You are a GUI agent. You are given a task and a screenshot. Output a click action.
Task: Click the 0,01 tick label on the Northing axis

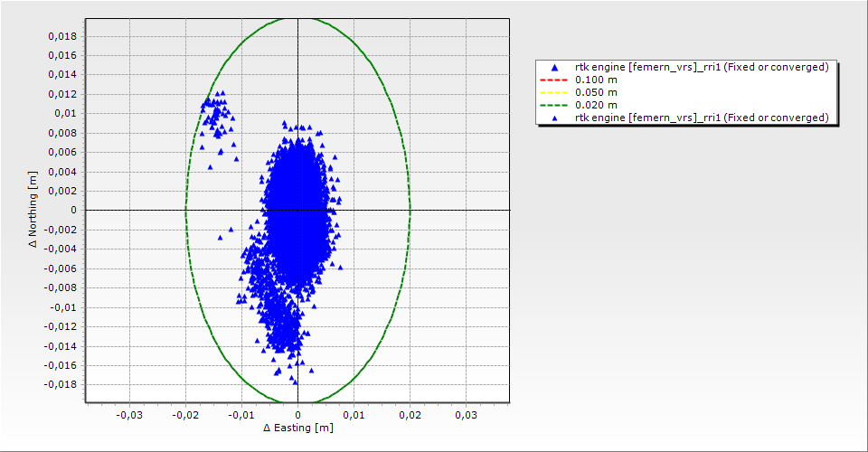click(64, 113)
